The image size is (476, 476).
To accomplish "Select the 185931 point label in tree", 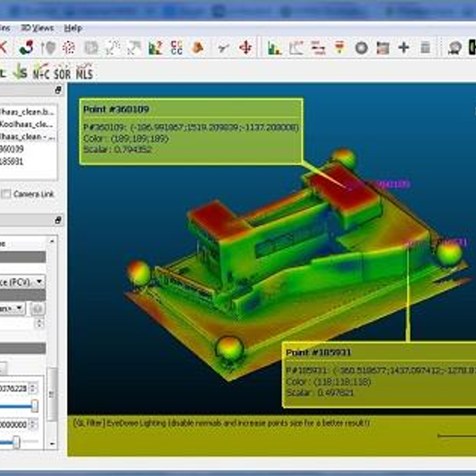I will click(x=12, y=162).
